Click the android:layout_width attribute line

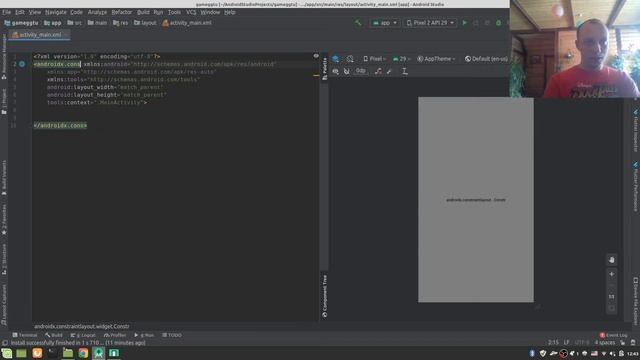(105, 87)
